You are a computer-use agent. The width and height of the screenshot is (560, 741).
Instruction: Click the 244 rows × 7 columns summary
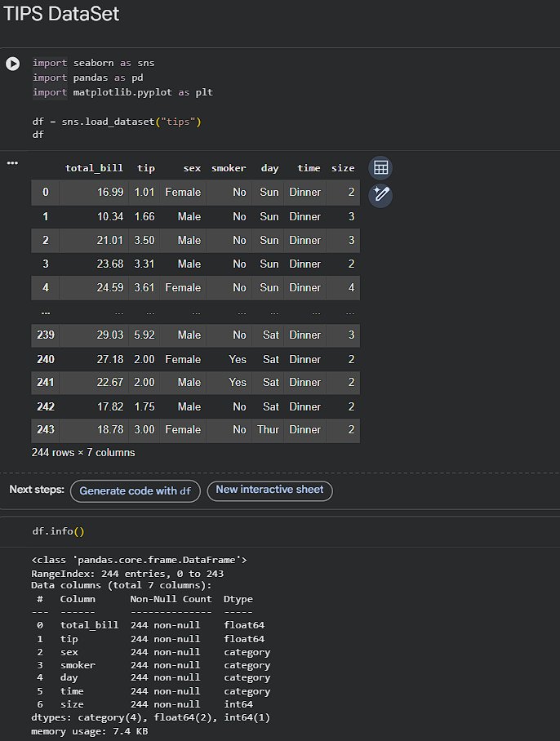tap(83, 453)
